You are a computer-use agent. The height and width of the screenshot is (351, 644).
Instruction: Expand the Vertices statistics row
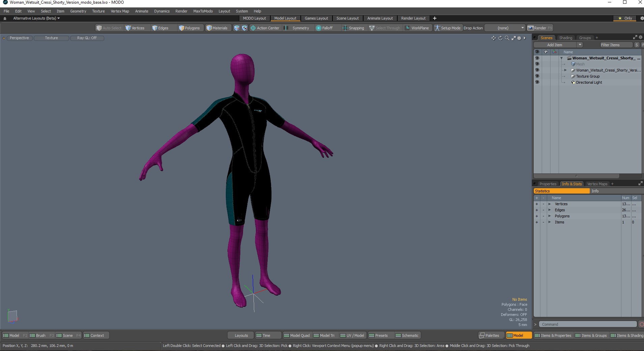(x=549, y=204)
